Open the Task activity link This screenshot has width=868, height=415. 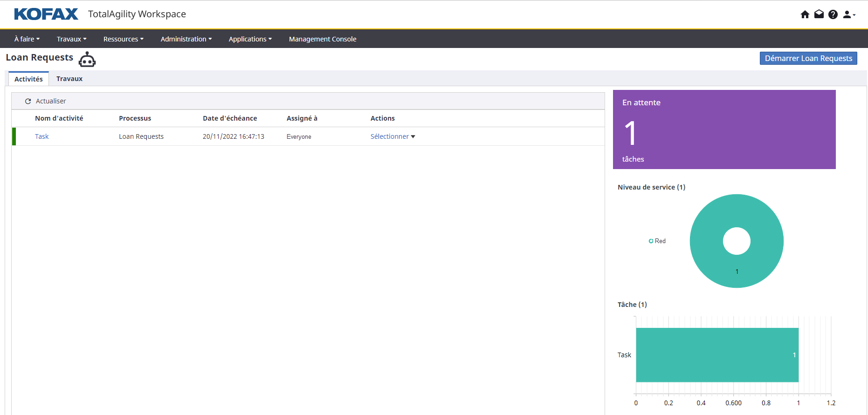coord(41,136)
